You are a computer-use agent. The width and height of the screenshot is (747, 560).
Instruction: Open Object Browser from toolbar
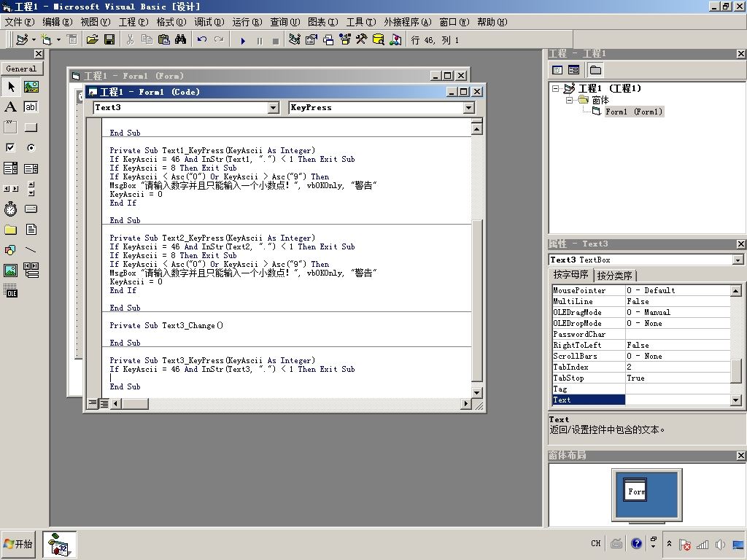click(x=345, y=39)
